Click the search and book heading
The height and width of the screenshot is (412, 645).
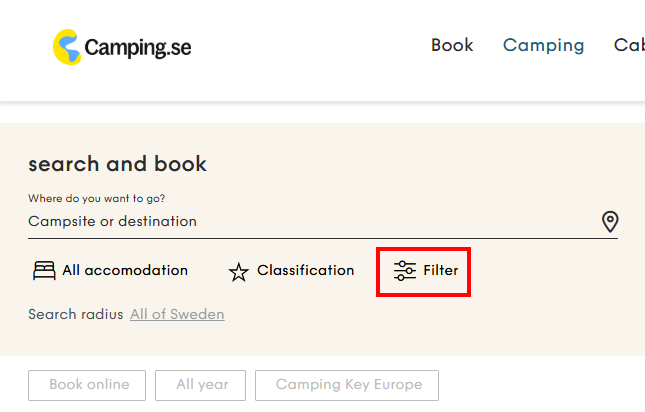[117, 164]
